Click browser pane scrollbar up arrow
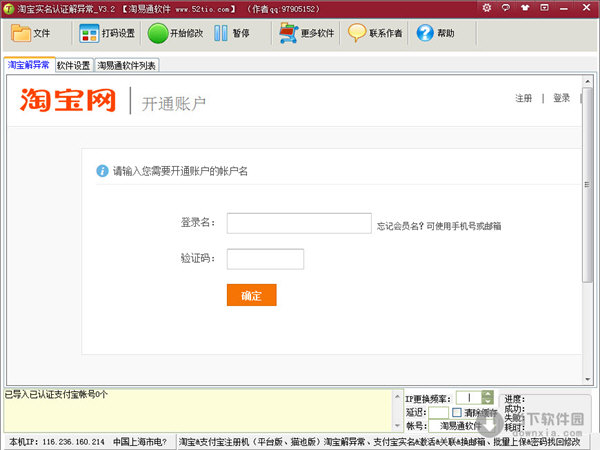 (x=587, y=81)
